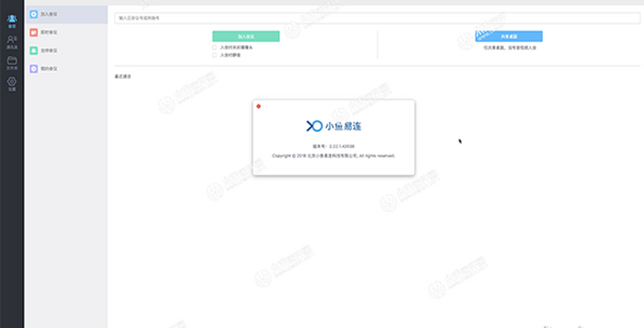This screenshot has width=644, height=328.
Task: Click the Copyright line in the dialog
Action: click(x=334, y=156)
